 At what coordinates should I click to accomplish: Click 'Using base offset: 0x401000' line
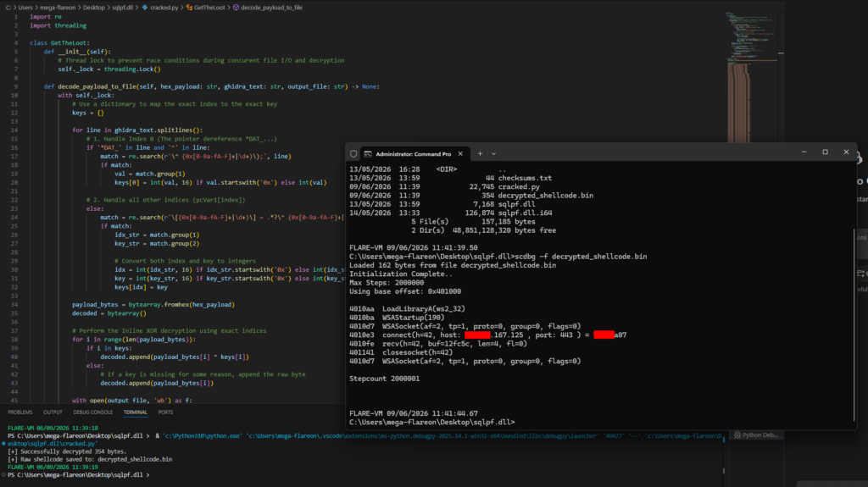point(405,291)
